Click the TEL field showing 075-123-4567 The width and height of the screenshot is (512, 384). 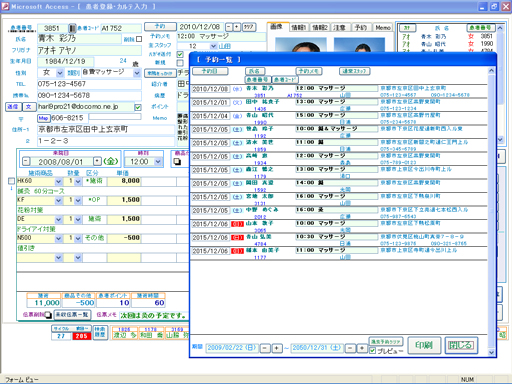89,84
